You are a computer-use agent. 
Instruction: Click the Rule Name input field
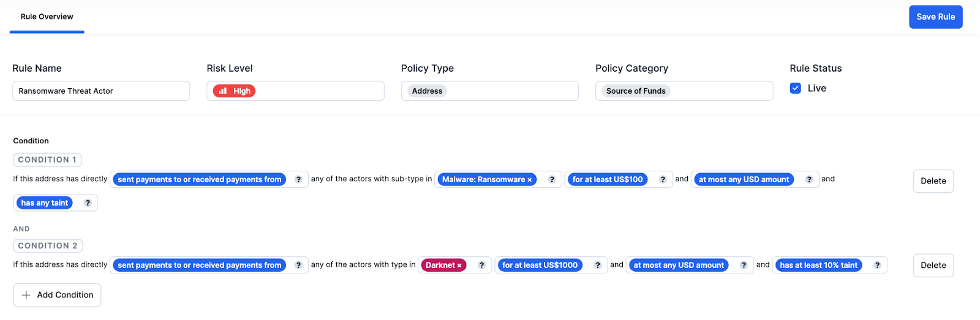click(x=101, y=91)
